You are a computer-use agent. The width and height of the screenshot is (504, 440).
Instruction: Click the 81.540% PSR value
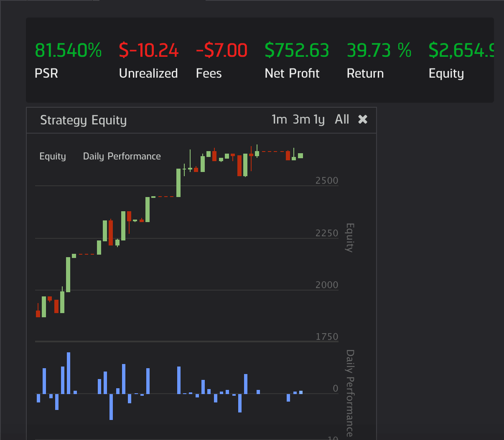point(68,50)
